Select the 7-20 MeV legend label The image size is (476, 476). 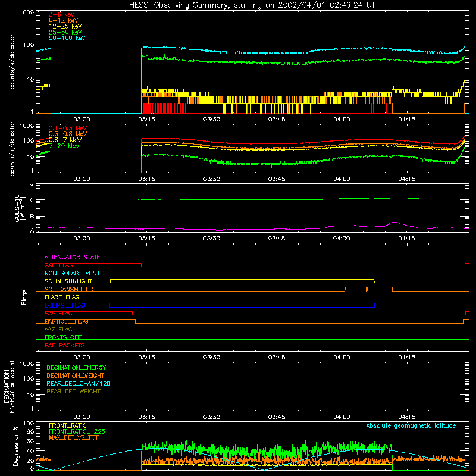[x=64, y=146]
